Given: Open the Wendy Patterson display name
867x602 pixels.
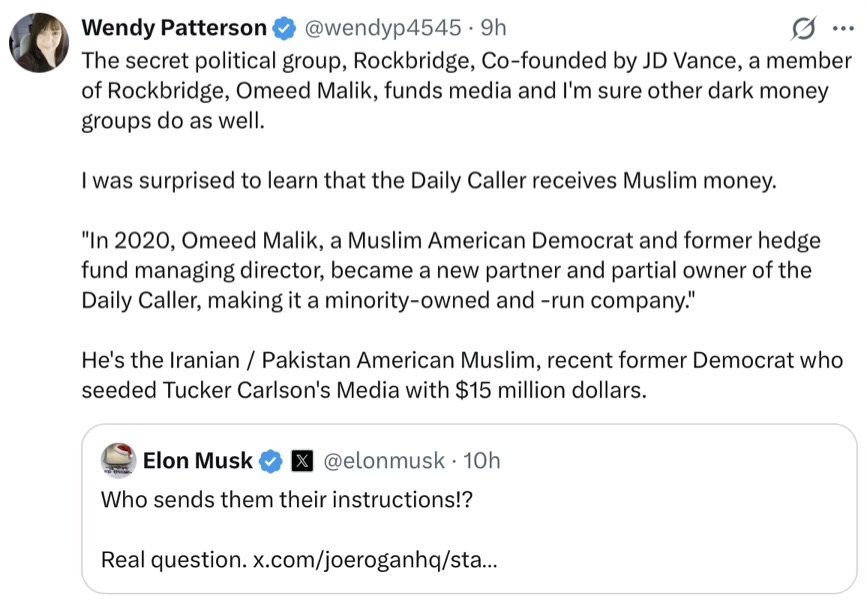Looking at the screenshot, I should [174, 28].
